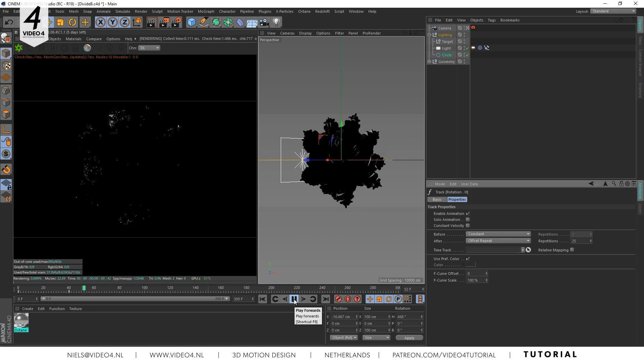The height and width of the screenshot is (362, 644).
Task: Click the Undo arrow icon
Action: click(9, 22)
